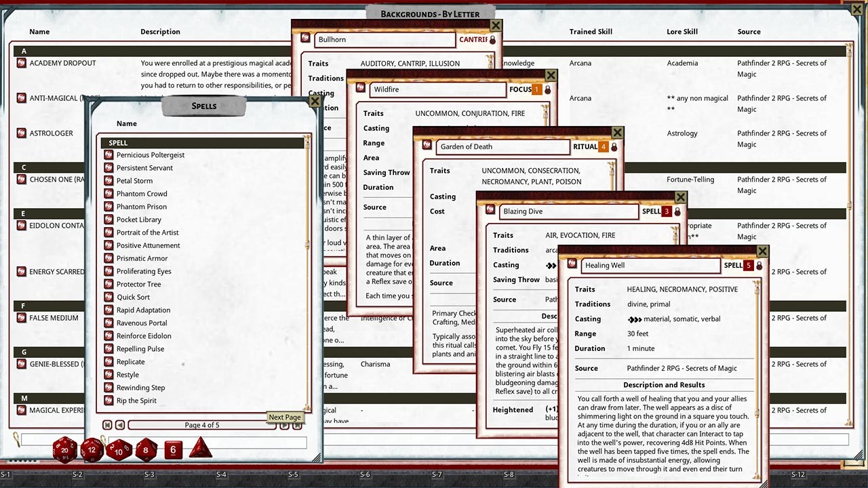Click the Healing Well window scrollbar
The image size is (868, 488).
[x=758, y=380]
